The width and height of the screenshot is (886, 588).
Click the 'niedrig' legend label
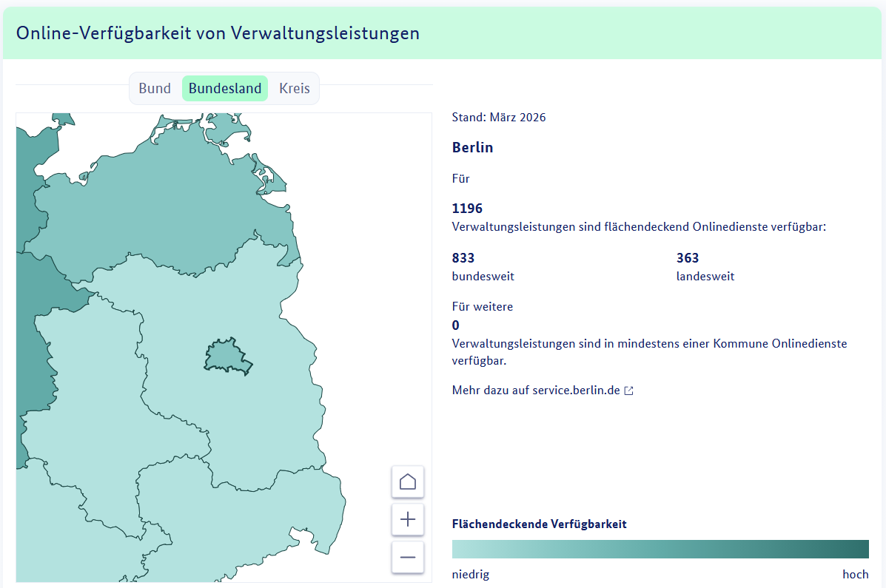[471, 575]
